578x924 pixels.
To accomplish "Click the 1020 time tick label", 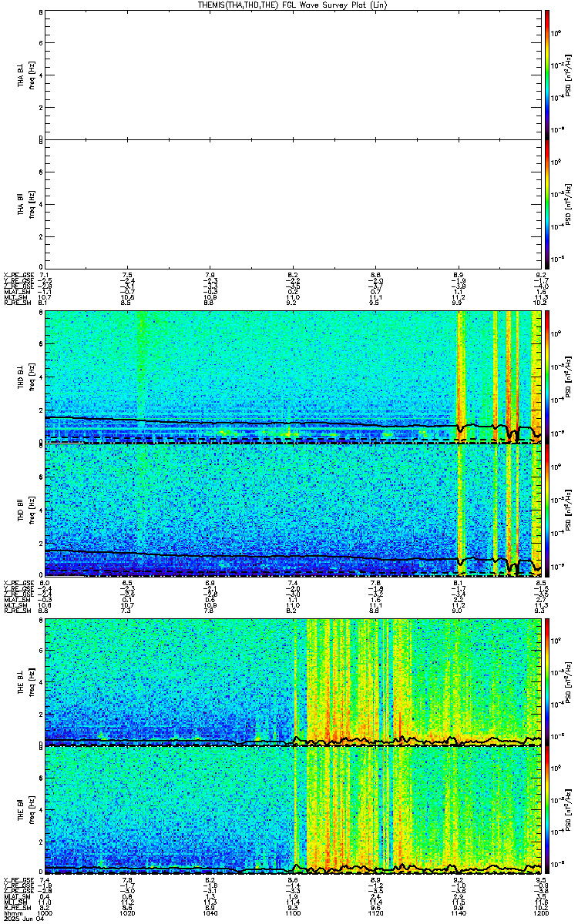I will point(127,913).
